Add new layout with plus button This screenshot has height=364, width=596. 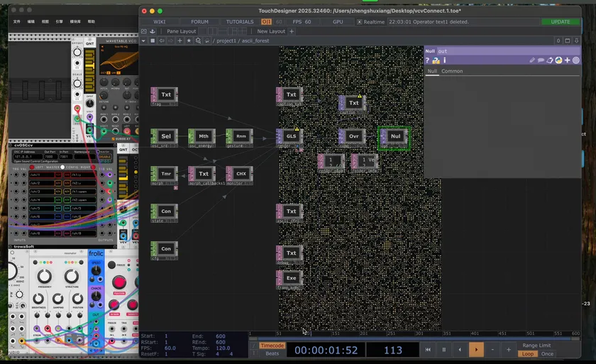click(292, 31)
